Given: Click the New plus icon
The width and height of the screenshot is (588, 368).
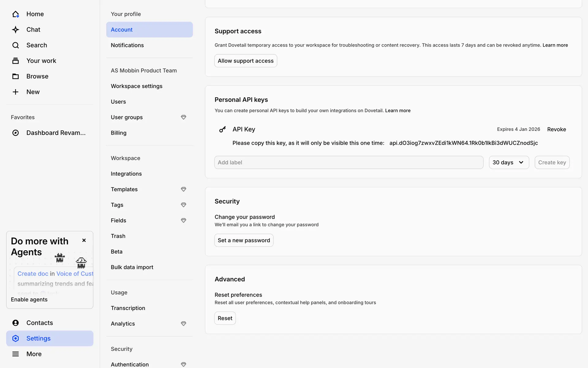Looking at the screenshot, I should [x=16, y=92].
